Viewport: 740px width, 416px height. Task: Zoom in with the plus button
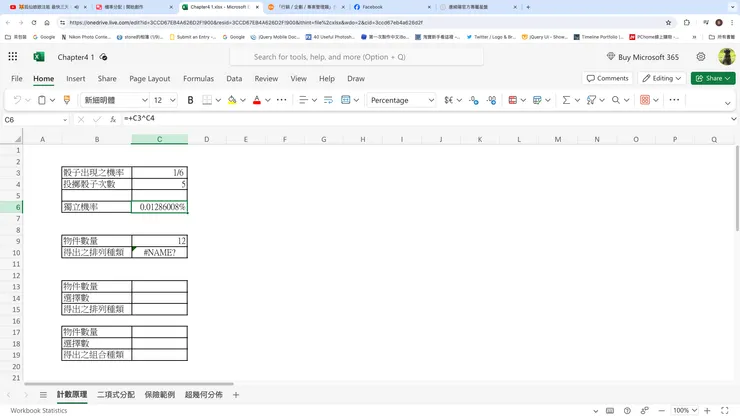(x=707, y=410)
